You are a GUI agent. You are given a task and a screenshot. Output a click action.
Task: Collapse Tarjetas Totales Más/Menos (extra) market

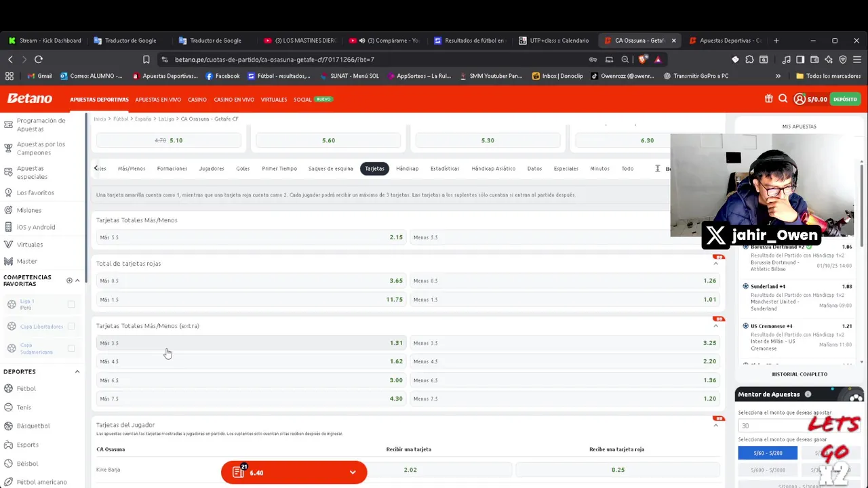(x=715, y=326)
